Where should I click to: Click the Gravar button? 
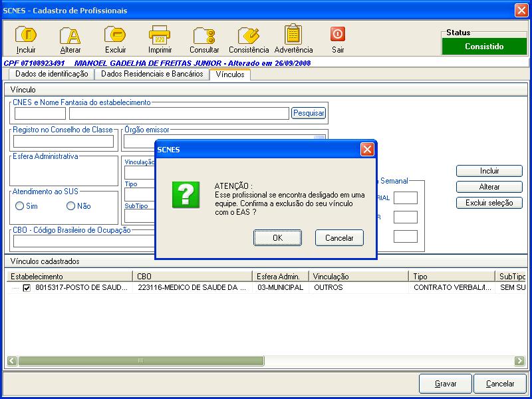click(x=446, y=384)
